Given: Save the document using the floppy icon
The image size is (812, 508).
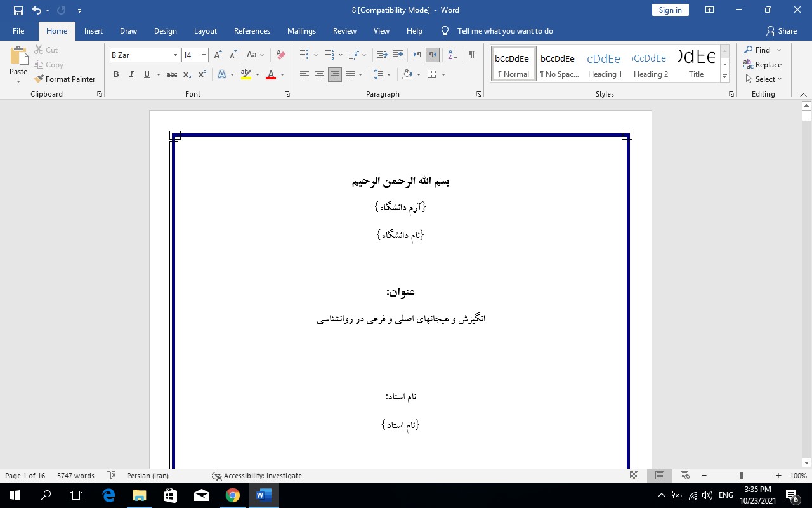Looking at the screenshot, I should 18,10.
